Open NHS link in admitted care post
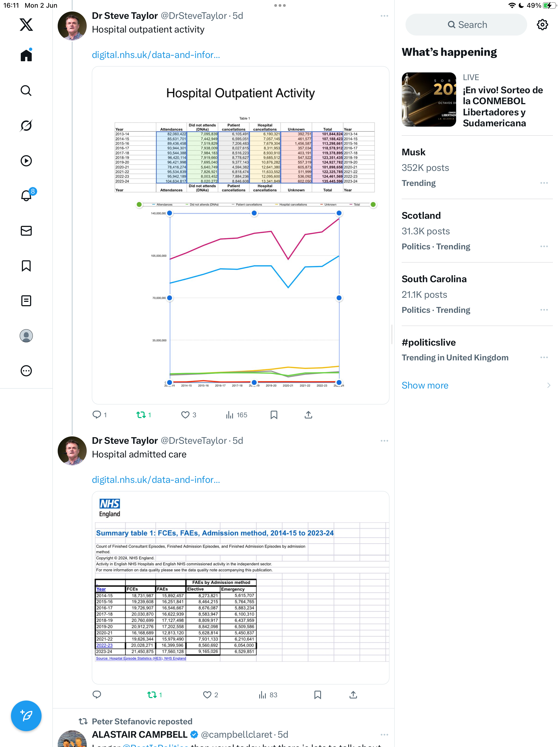Viewport: 560px width, 747px height. coord(156,480)
